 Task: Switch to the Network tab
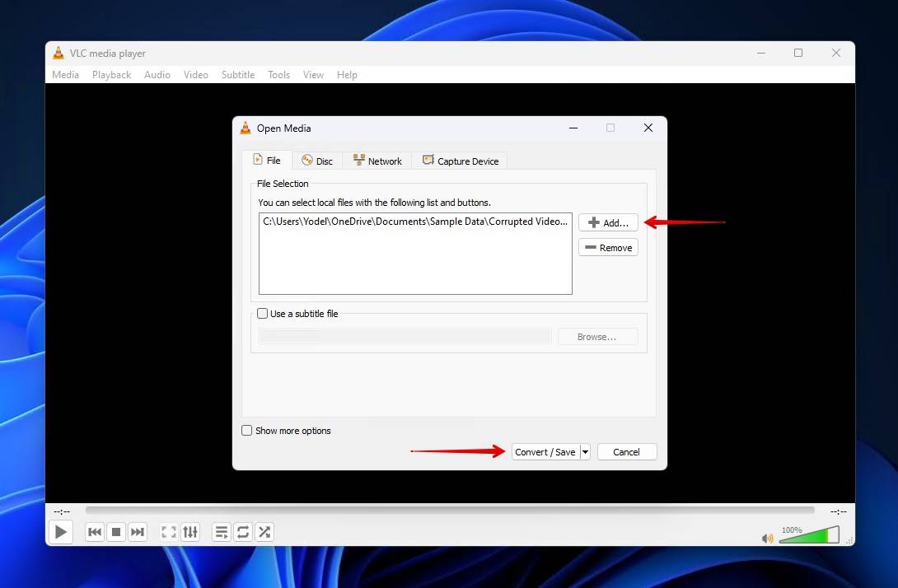377,161
